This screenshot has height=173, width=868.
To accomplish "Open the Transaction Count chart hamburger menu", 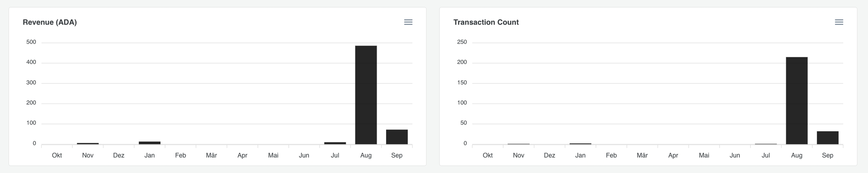I will 839,22.
